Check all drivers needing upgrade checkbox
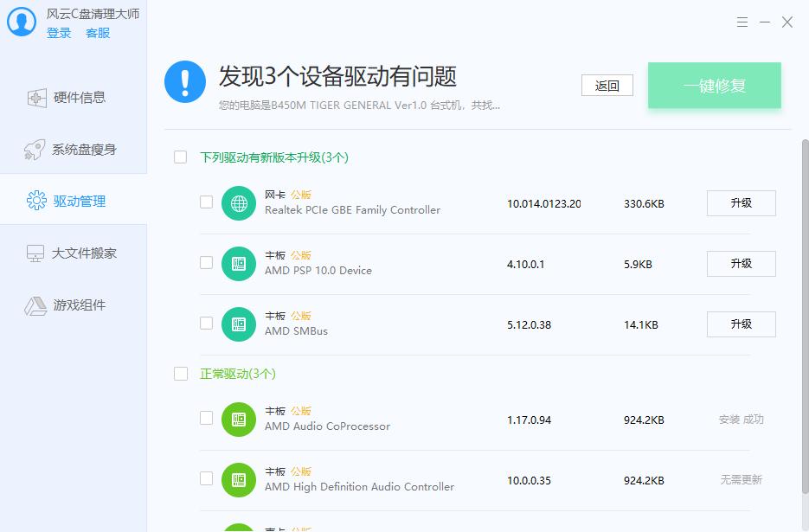 [181, 157]
